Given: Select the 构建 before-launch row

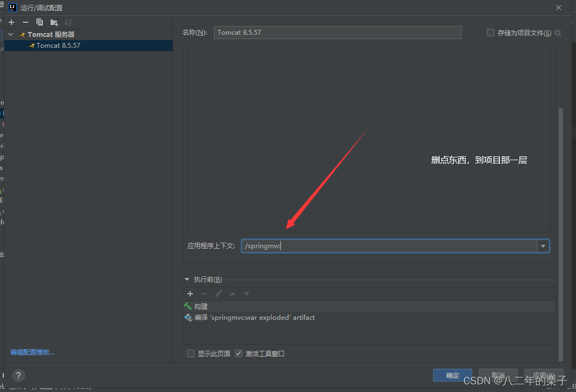Looking at the screenshot, I should (x=369, y=306).
